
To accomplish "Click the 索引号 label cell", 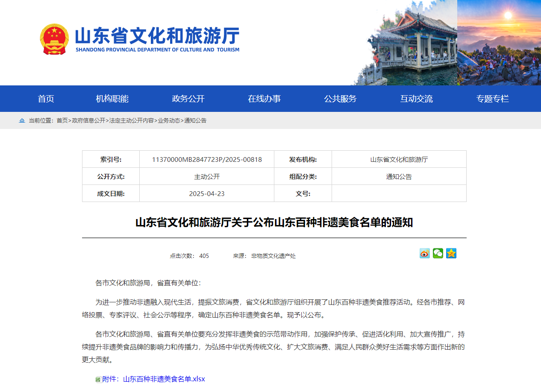I will click(111, 160).
